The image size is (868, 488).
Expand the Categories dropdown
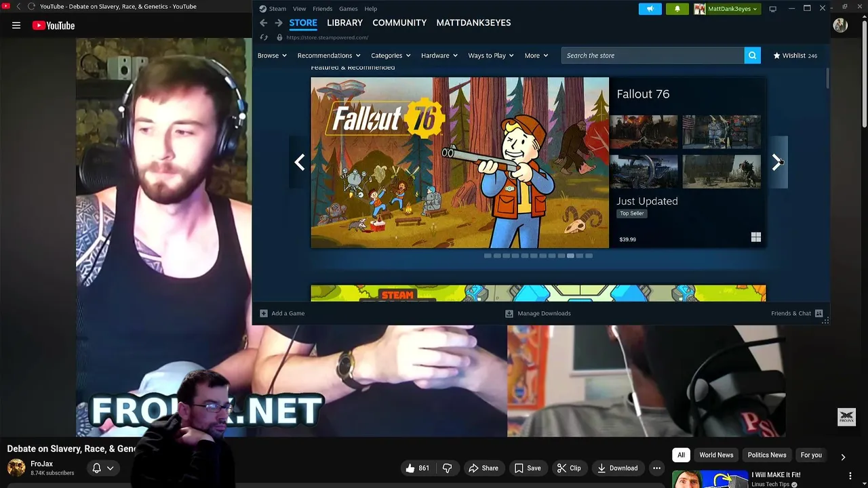[x=391, y=56]
